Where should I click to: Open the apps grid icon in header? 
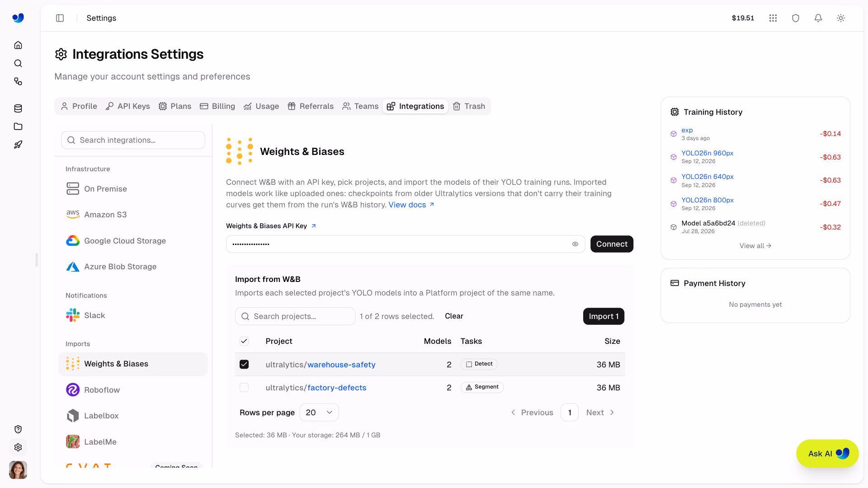point(773,18)
